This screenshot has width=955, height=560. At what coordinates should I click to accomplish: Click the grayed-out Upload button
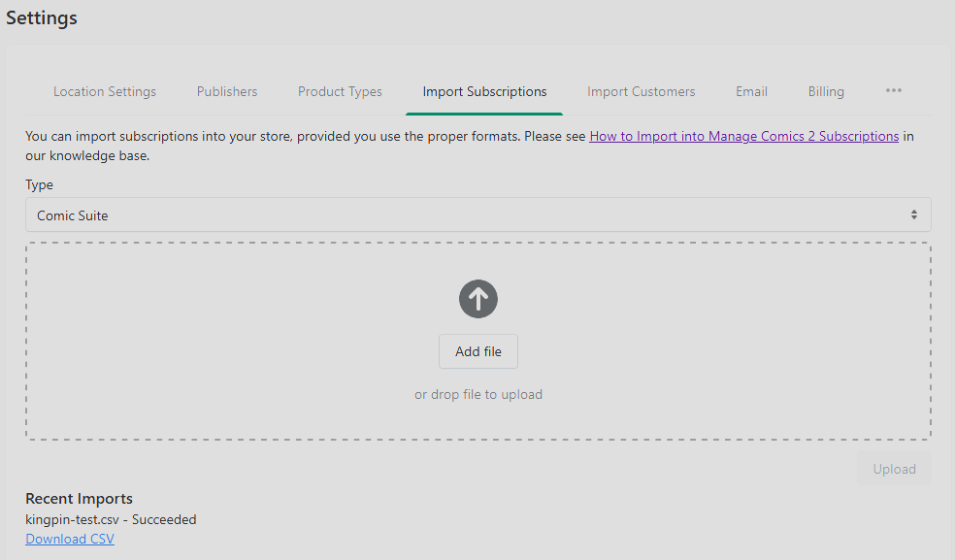click(894, 469)
